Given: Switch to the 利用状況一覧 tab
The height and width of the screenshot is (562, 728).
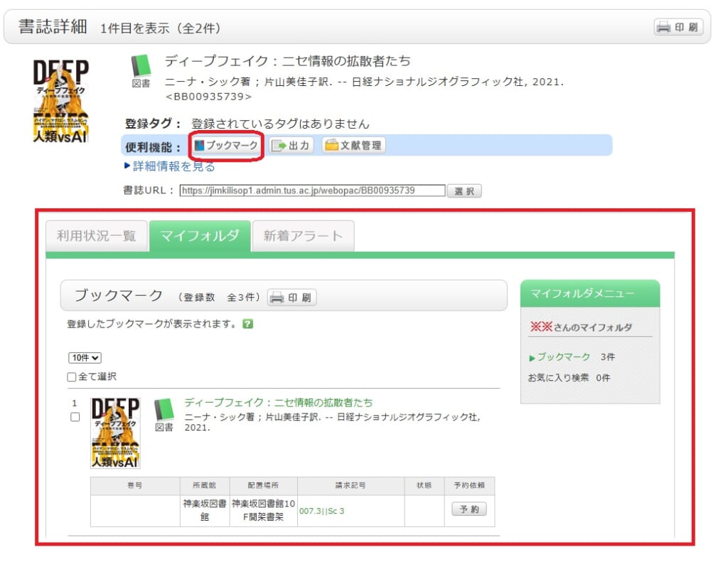Looking at the screenshot, I should tap(96, 236).
